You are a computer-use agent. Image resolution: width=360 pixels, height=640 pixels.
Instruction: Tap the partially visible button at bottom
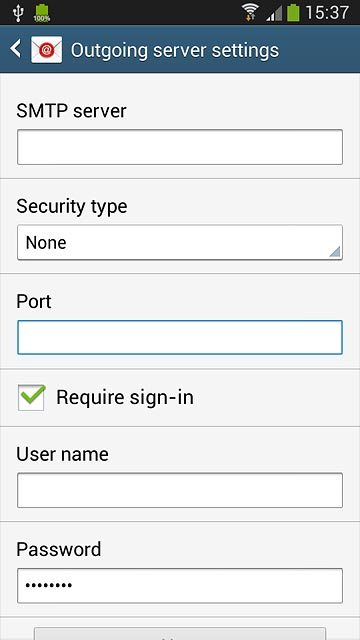pos(180,633)
